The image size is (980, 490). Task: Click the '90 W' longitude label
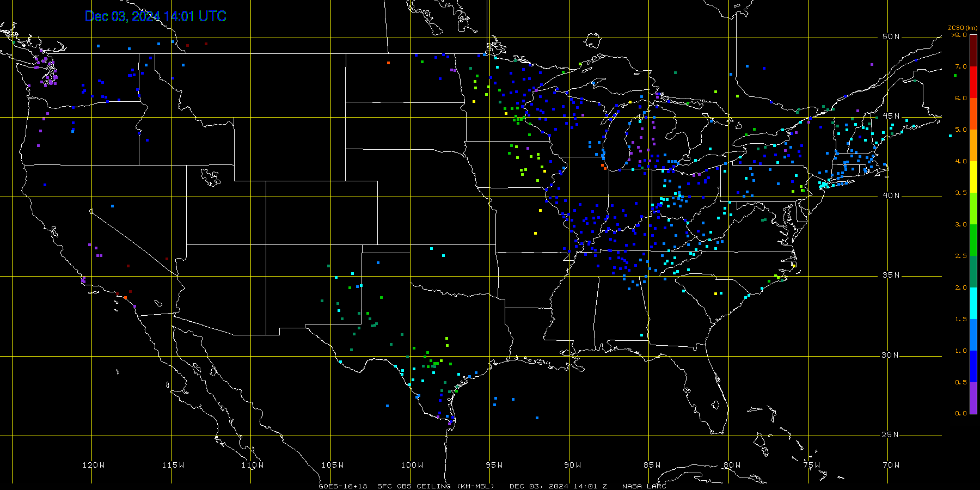[573, 465]
